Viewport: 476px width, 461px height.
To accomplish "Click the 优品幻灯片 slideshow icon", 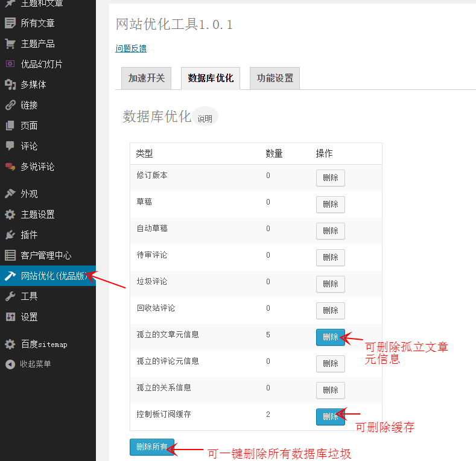I will pos(10,64).
